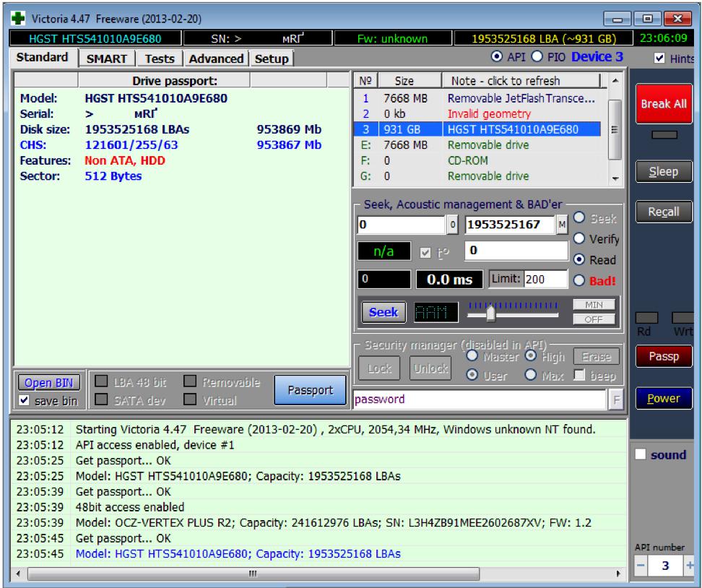Image resolution: width=702 pixels, height=588 pixels.
Task: Switch to the SMART tab
Action: [107, 59]
